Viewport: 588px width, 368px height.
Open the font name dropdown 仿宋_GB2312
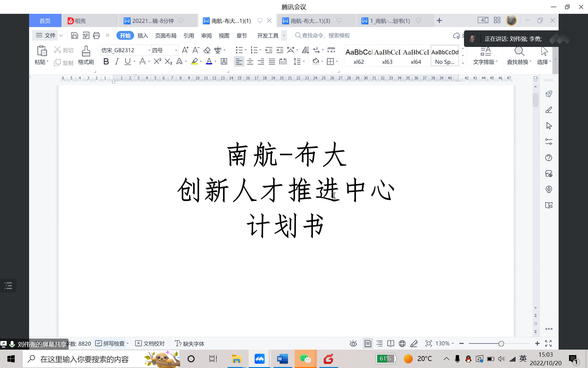tap(149, 50)
